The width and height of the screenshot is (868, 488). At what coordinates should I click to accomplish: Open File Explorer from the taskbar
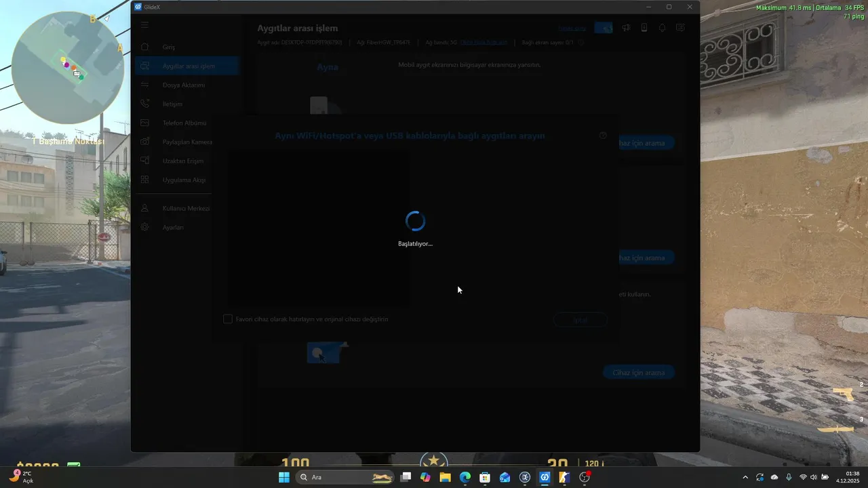(x=445, y=477)
